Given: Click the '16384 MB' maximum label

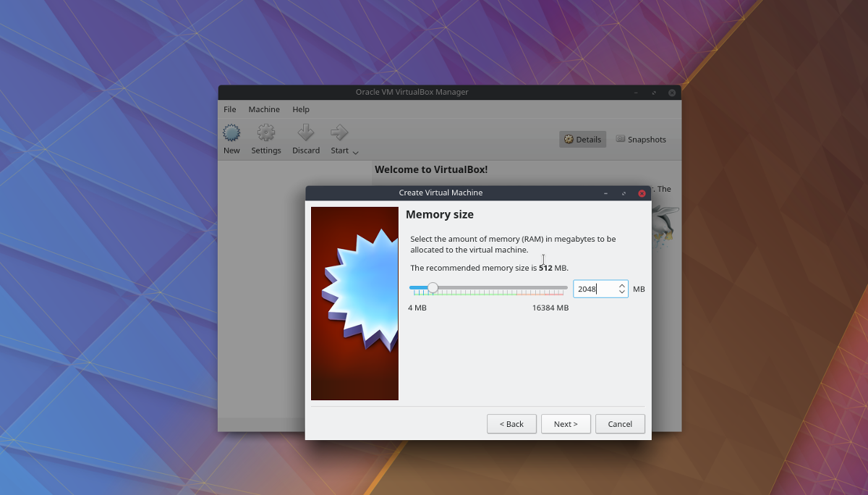Looking at the screenshot, I should click(550, 308).
